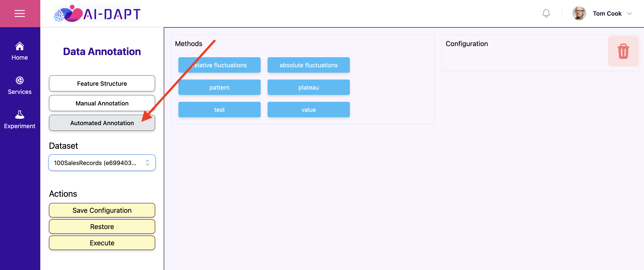Click the AI-DAPT logo

97,13
